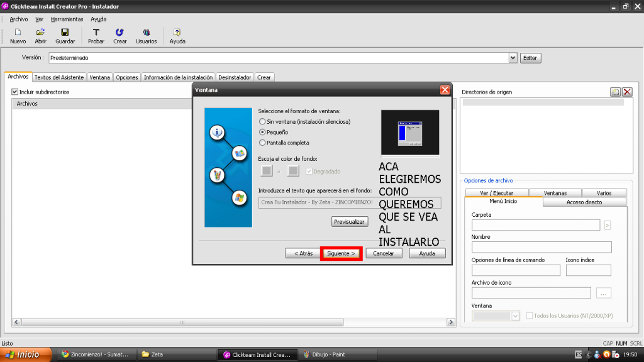
Task: Click the browse button beside Archivo de icono
Action: click(x=603, y=293)
